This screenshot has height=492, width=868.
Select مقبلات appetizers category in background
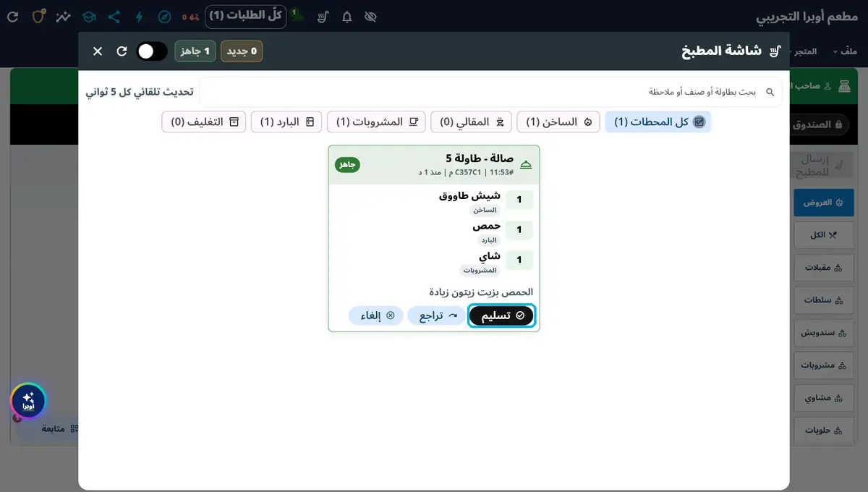[x=824, y=268]
